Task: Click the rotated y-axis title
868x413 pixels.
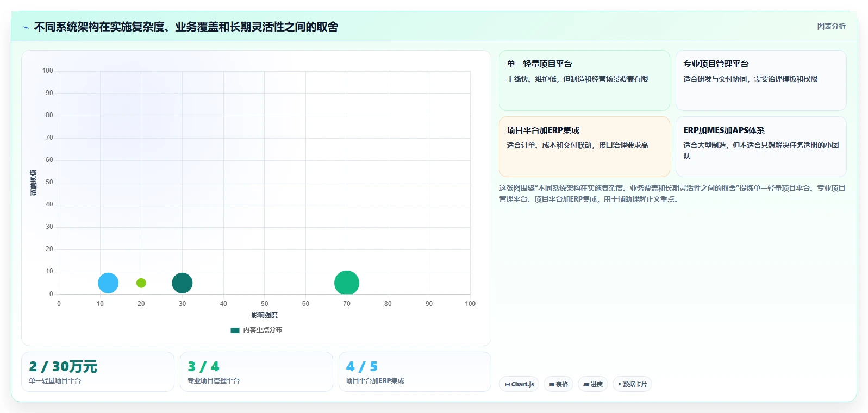Action: pyautogui.click(x=34, y=183)
